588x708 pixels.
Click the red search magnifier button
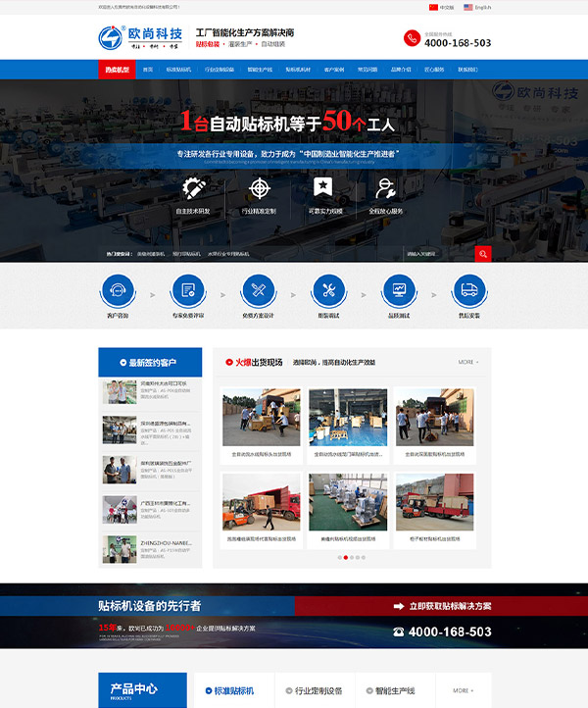click(483, 254)
